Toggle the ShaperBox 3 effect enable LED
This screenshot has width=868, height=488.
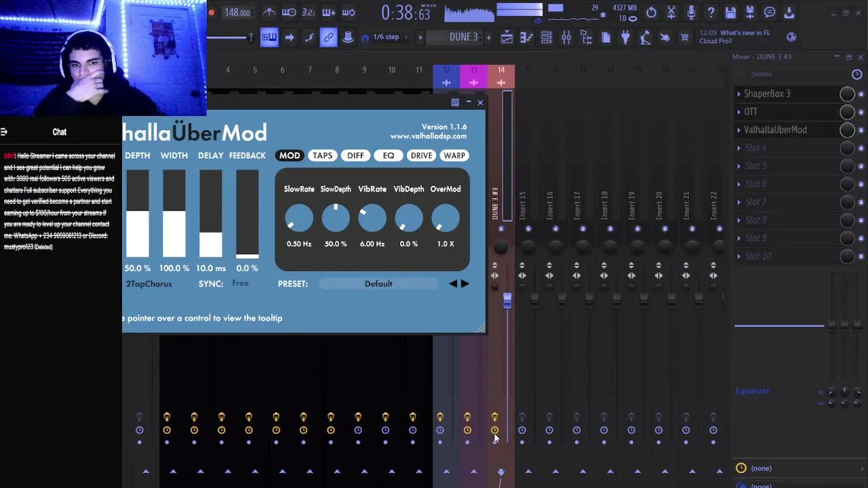[861, 94]
